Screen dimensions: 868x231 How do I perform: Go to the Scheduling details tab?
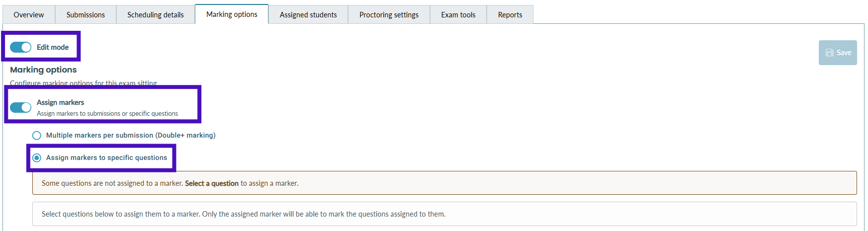[155, 14]
